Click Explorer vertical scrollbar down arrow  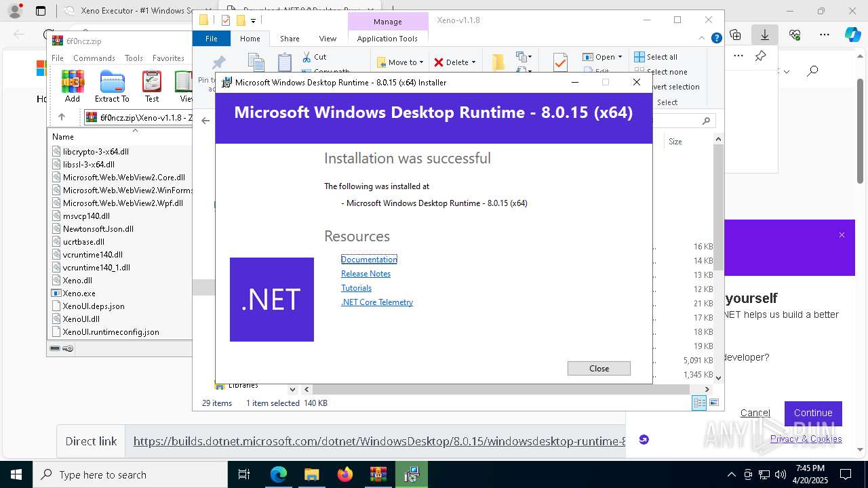[718, 378]
